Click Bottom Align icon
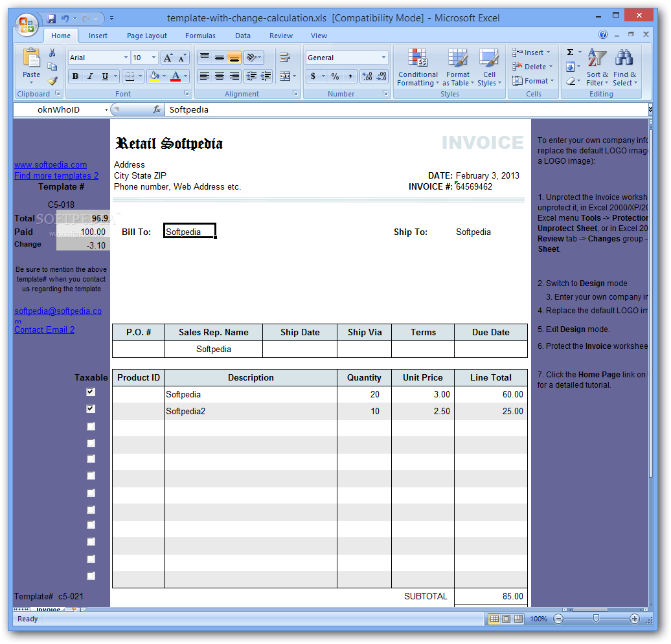The width and height of the screenshot is (671, 644). click(234, 58)
